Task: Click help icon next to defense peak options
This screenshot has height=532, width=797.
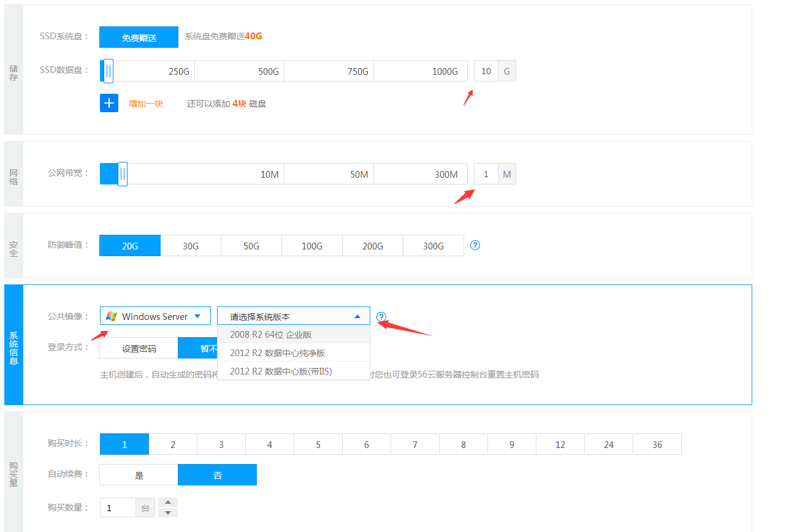Action: click(x=475, y=245)
